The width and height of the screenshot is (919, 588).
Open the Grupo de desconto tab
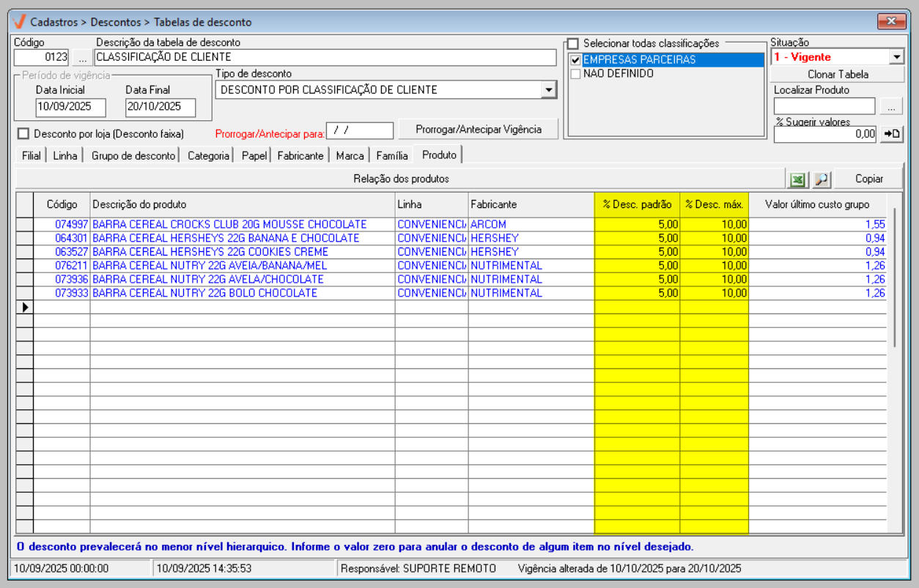(x=133, y=156)
